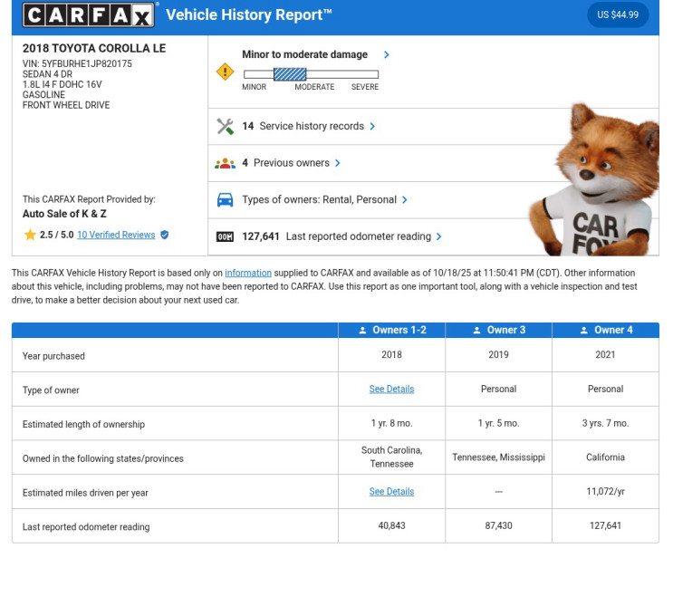Click the odometer reading icon
673x616 pixels.
click(x=226, y=237)
